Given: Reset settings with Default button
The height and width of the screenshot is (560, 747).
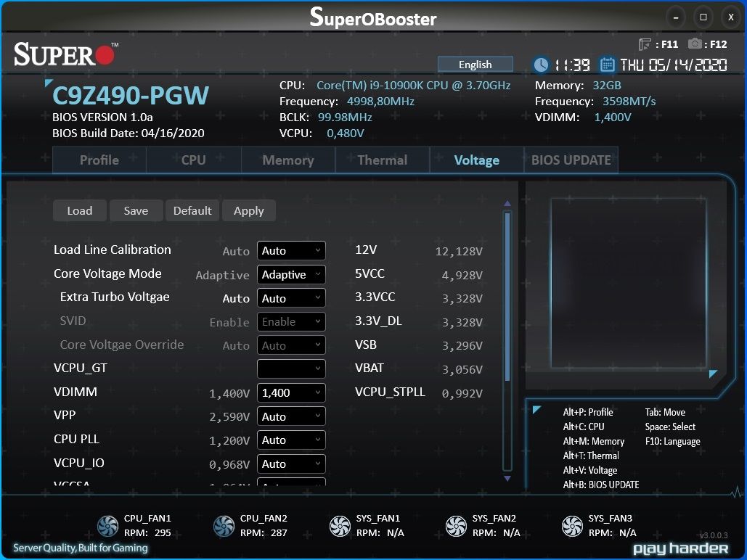Looking at the screenshot, I should pos(192,210).
